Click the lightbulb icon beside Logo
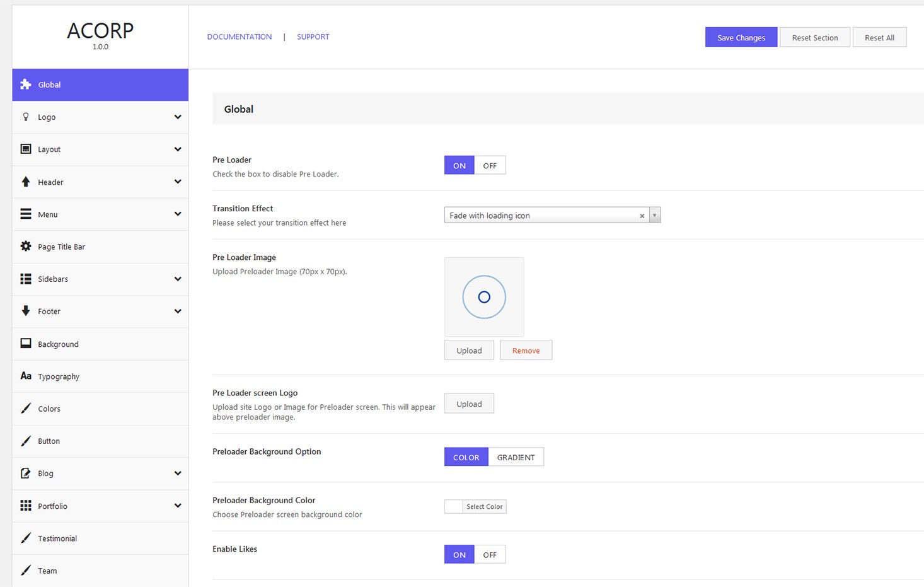Viewport: 924px width, 587px height. pos(26,117)
